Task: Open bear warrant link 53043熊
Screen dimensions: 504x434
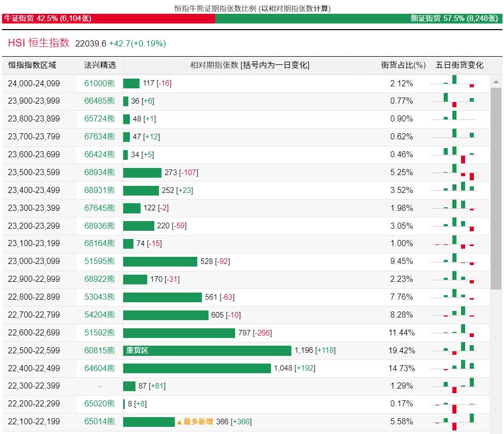Action: (x=100, y=297)
